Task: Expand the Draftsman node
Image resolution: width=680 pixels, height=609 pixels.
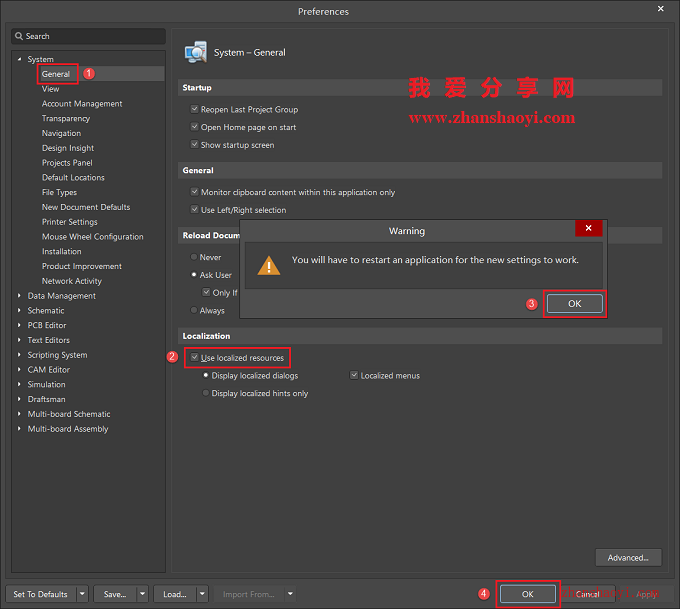Action: [x=19, y=399]
